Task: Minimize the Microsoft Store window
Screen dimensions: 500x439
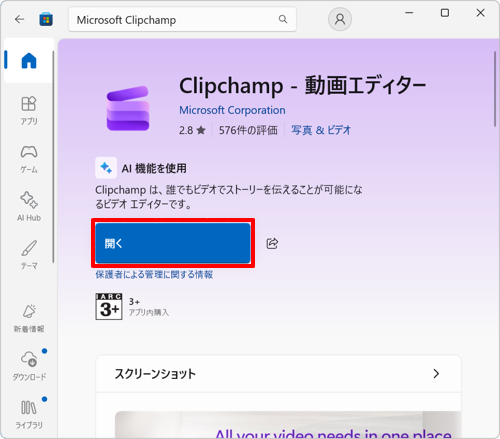Action: [409, 13]
